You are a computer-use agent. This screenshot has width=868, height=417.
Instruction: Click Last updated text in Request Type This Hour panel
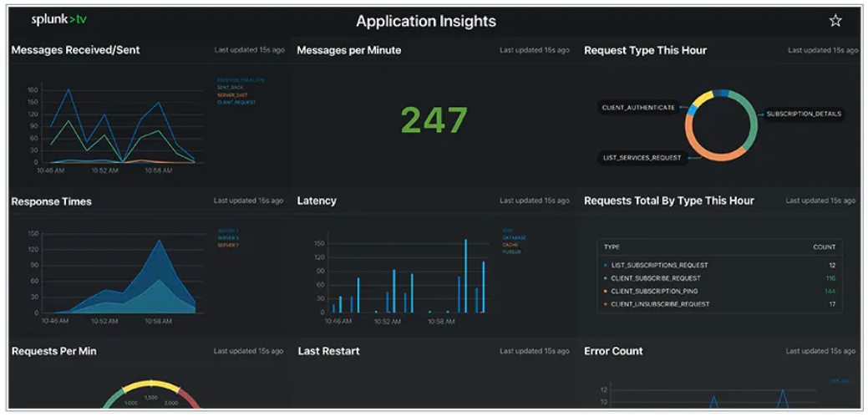[x=823, y=50]
